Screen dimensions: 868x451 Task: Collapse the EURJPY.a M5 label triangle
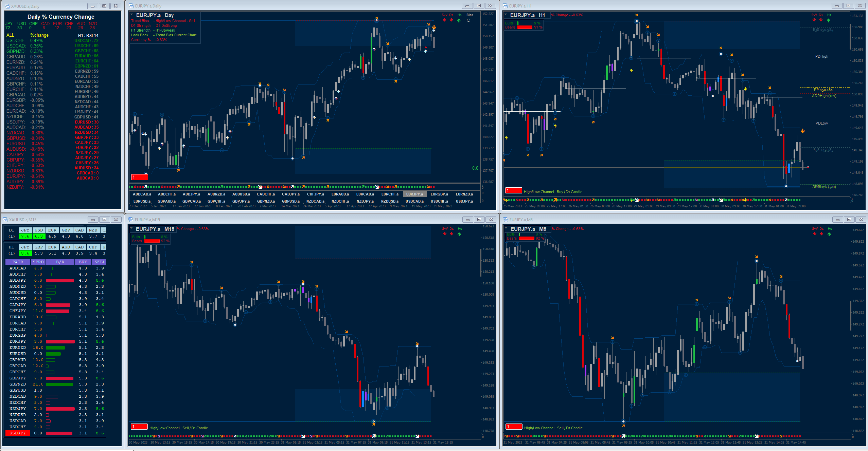pyautogui.click(x=506, y=228)
